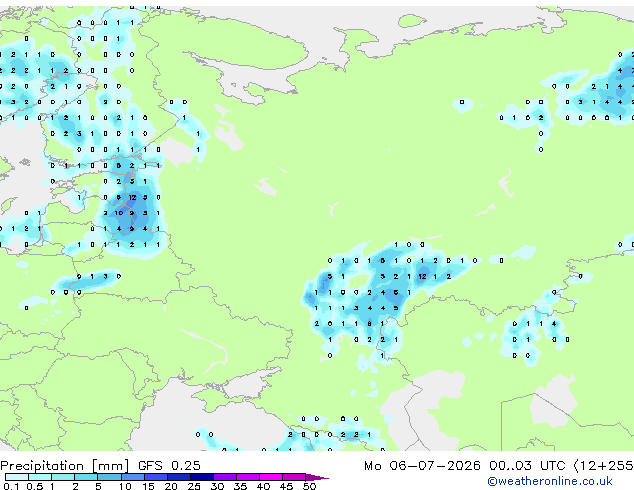This screenshot has width=634, height=490.
Task: Click the '00..03 UTC' time range text
Action: 526,466
